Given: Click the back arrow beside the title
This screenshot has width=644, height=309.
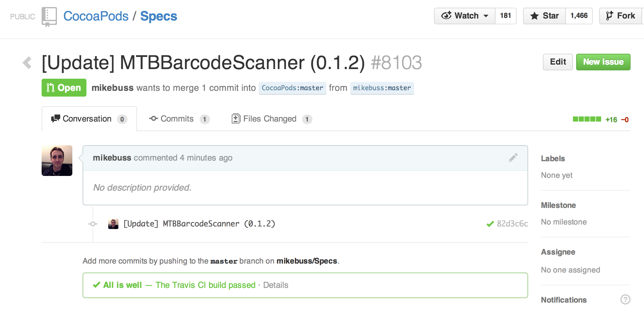Looking at the screenshot, I should coord(27,63).
